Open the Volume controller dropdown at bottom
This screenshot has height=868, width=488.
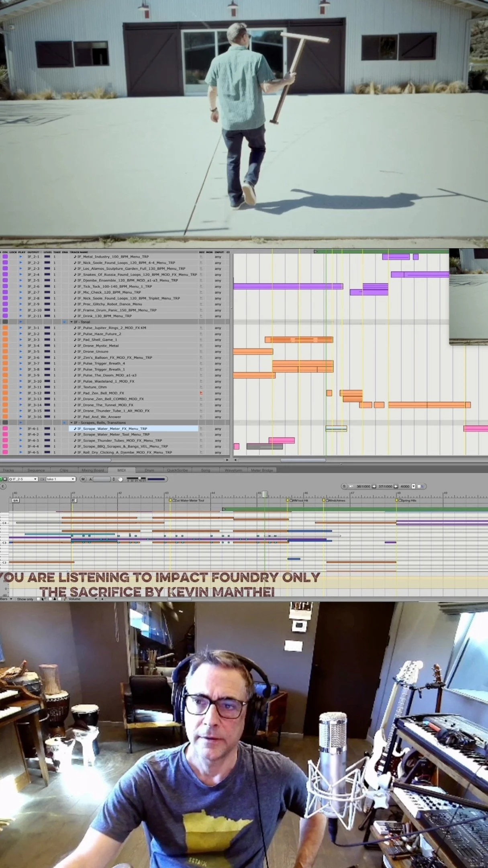(x=83, y=599)
